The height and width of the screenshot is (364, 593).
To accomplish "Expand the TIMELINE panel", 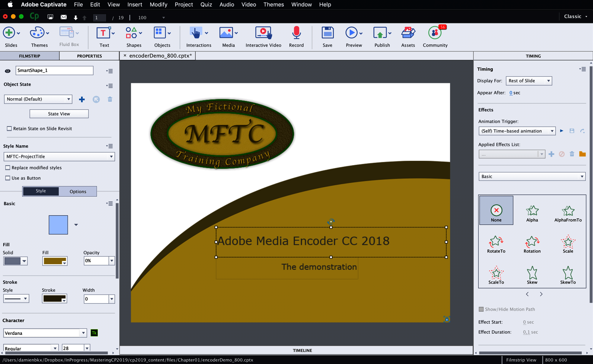I will tap(302, 350).
